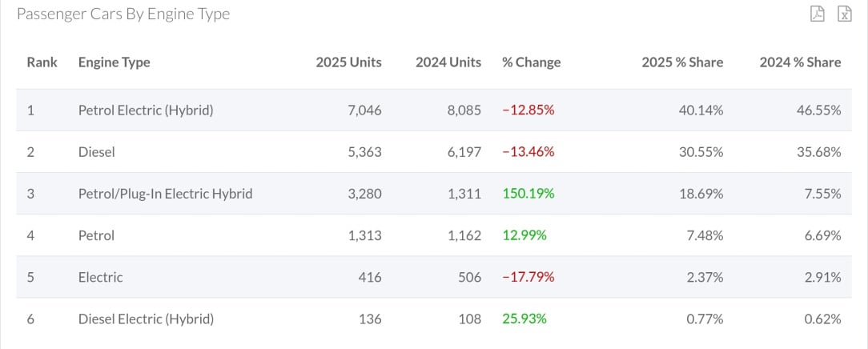Click the 150.19% change value

pos(528,194)
